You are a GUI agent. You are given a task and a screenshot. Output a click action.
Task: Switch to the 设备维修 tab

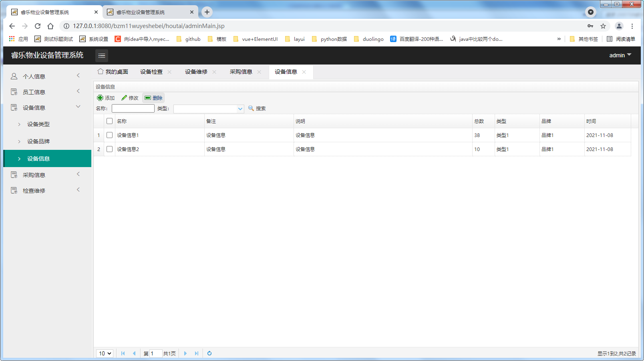196,72
